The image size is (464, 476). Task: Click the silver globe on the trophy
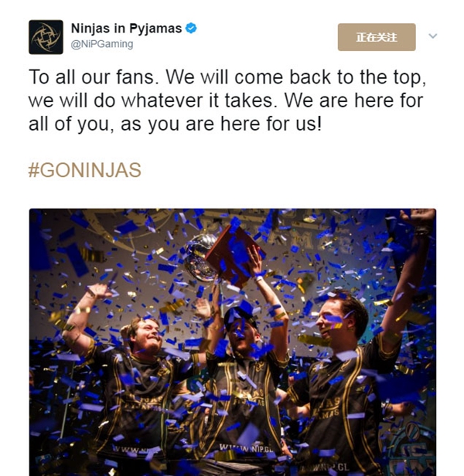[198, 257]
